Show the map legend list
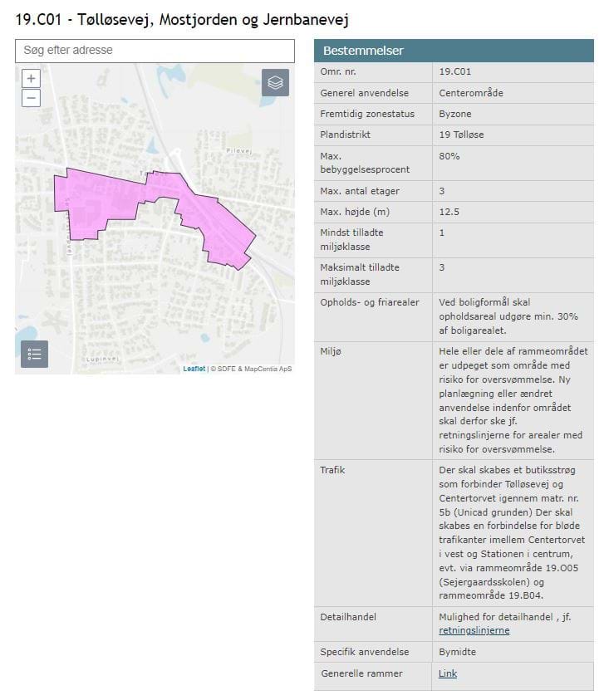604x700 pixels. point(34,354)
